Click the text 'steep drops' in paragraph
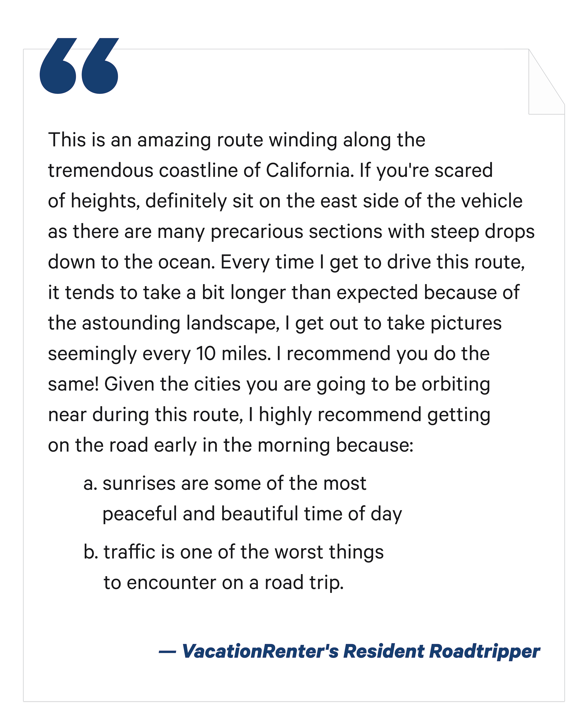The width and height of the screenshot is (588, 704). coord(483,232)
